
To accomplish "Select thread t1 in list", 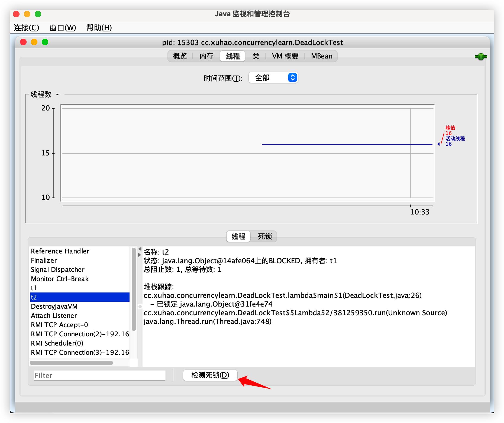I will [80, 288].
